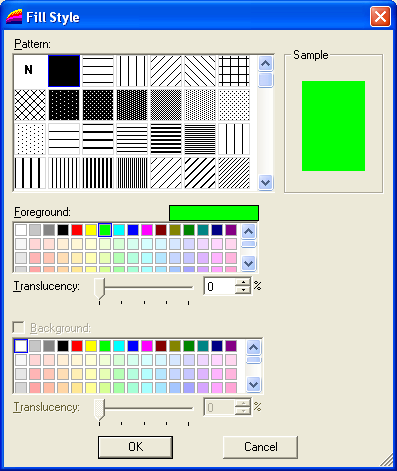
Task: Choose the diagonal diamond crosshatch pattern
Action: click(x=30, y=105)
